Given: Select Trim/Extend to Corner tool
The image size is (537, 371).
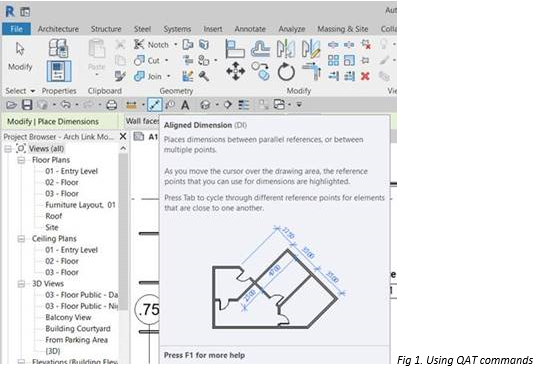Looking at the screenshot, I should [x=311, y=72].
